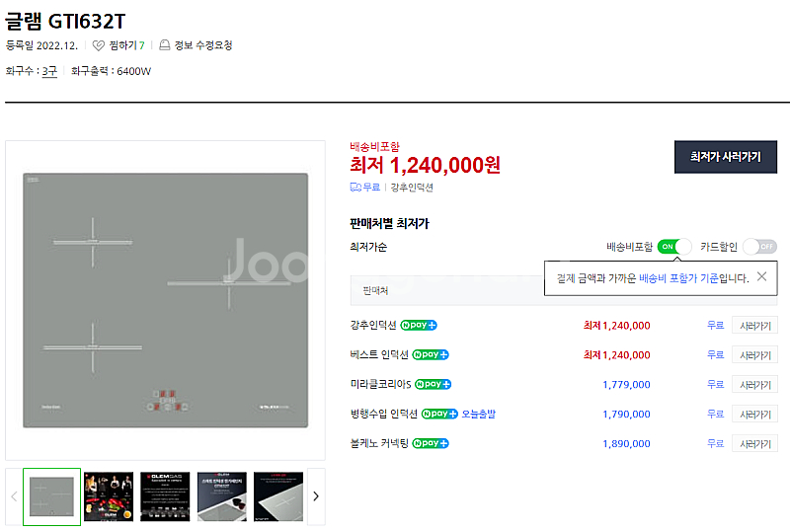Click the 오늘출발 label
The image size is (790, 532).
[x=479, y=415]
